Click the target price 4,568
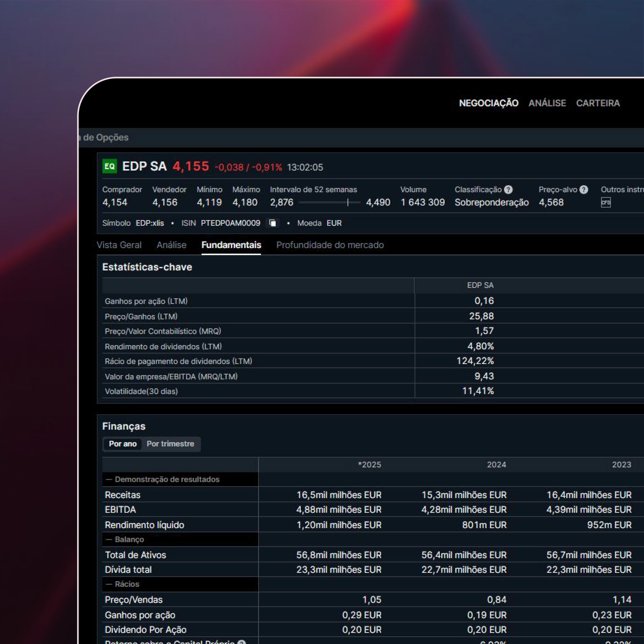The height and width of the screenshot is (644, 644). click(x=551, y=202)
